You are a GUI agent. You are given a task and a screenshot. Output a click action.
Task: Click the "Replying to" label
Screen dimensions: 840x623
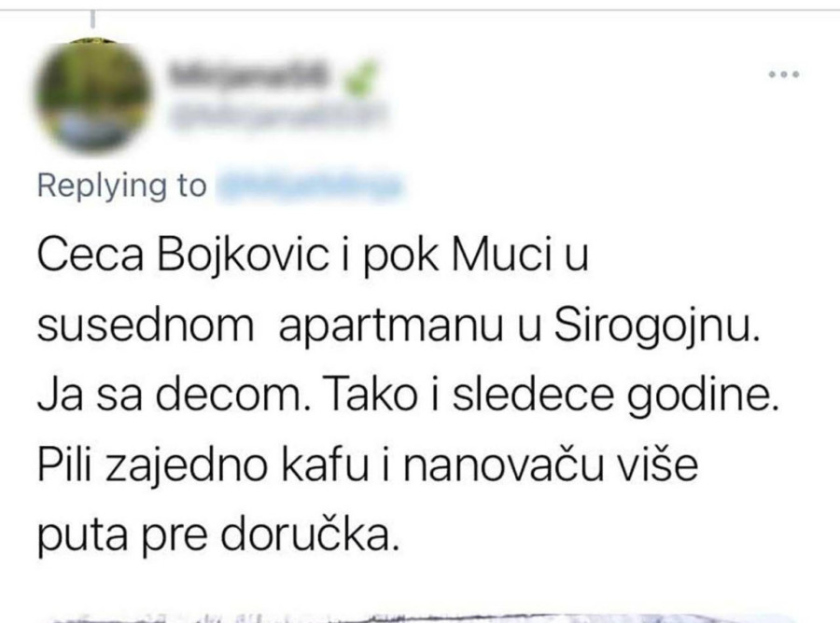(121, 187)
